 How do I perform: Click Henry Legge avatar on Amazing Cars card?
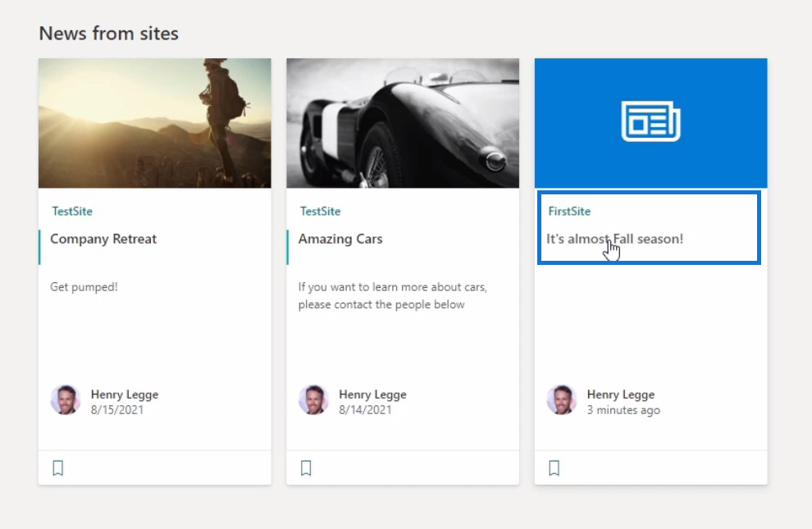coord(313,399)
